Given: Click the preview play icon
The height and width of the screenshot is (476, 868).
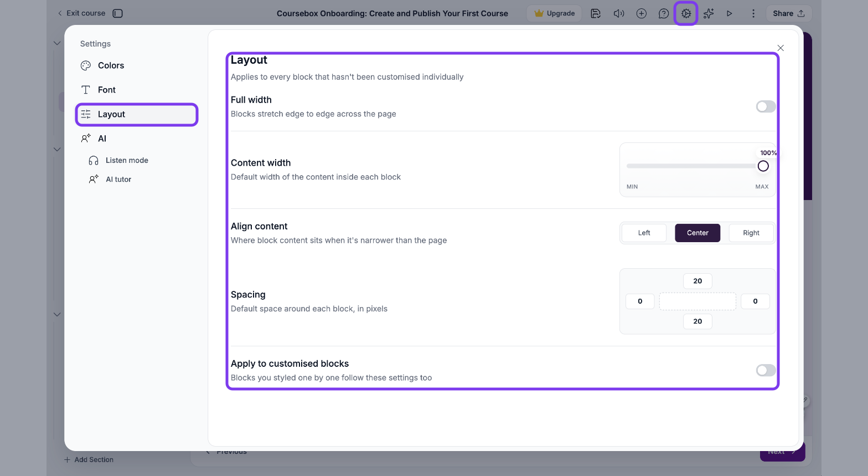Looking at the screenshot, I should pos(730,13).
